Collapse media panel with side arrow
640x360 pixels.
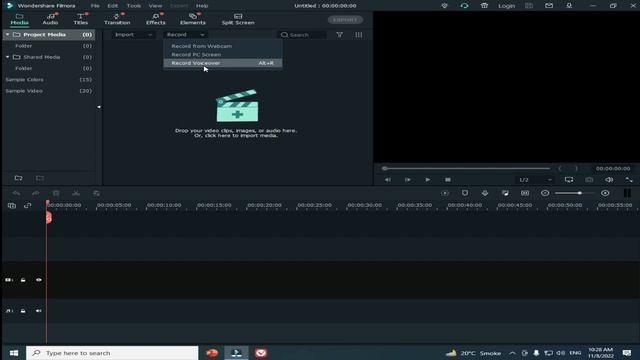click(x=99, y=107)
